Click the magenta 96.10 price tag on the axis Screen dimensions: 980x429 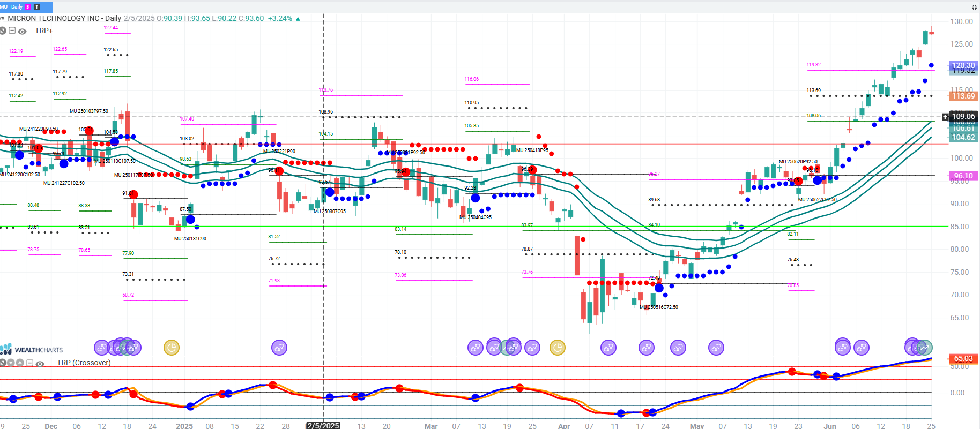[963, 176]
